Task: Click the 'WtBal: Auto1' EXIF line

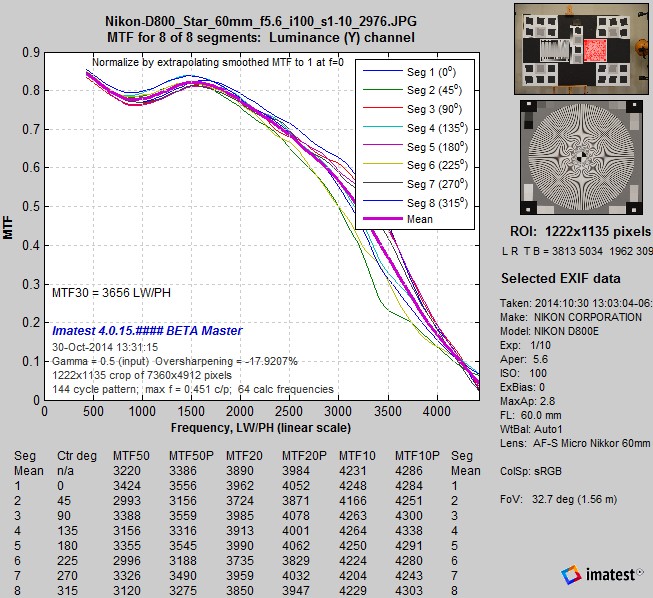Action: tap(531, 429)
